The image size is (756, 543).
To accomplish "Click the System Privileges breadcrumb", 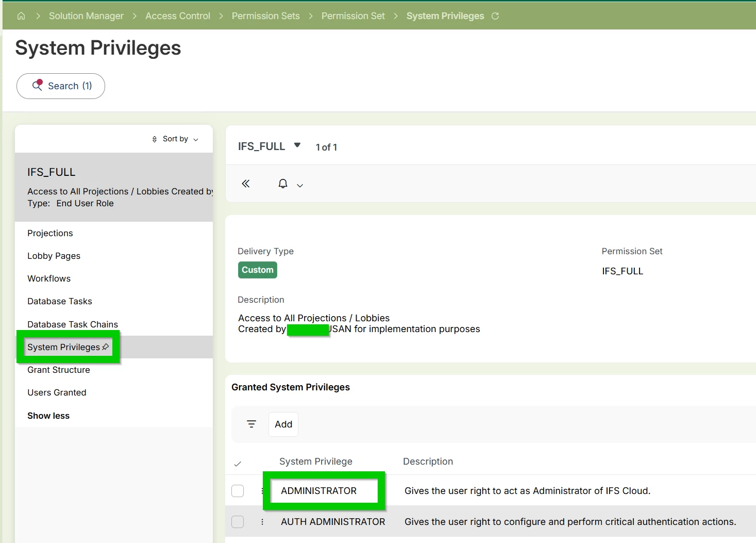I will [445, 16].
